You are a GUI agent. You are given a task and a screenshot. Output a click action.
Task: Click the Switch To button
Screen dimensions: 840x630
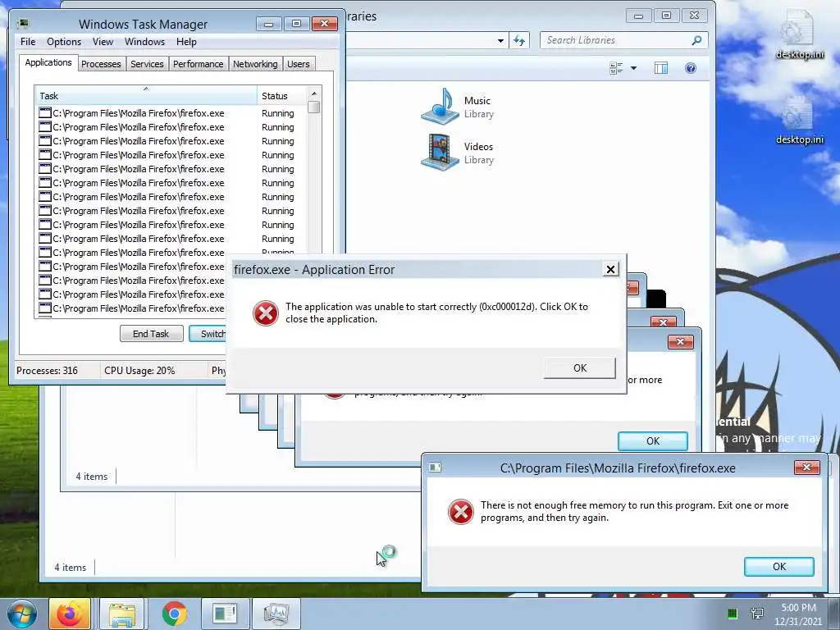click(x=208, y=334)
